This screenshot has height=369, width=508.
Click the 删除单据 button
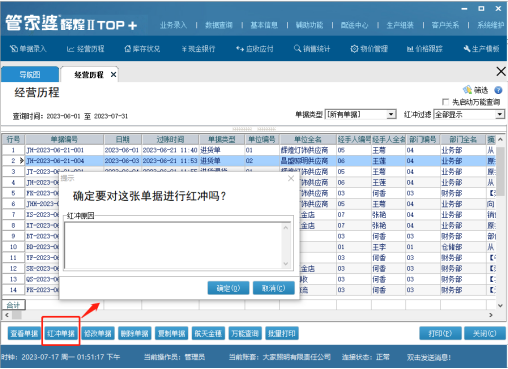click(x=135, y=333)
